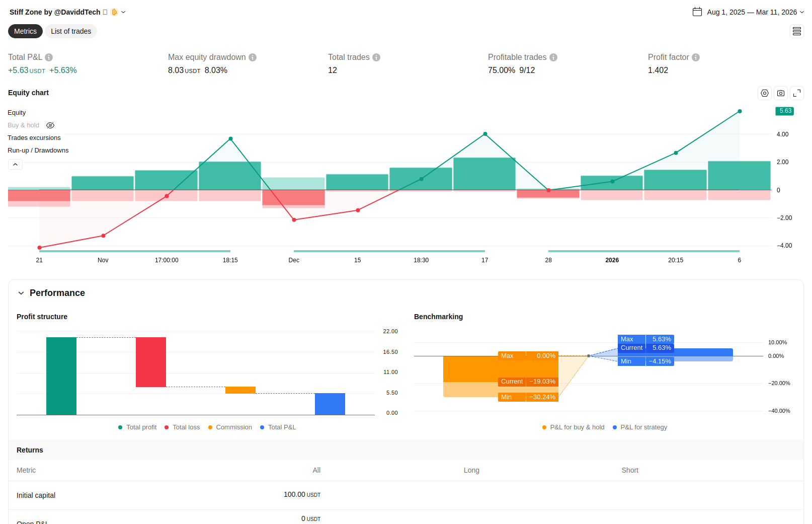The width and height of the screenshot is (812, 524).
Task: Select the Metrics tab
Action: click(25, 31)
